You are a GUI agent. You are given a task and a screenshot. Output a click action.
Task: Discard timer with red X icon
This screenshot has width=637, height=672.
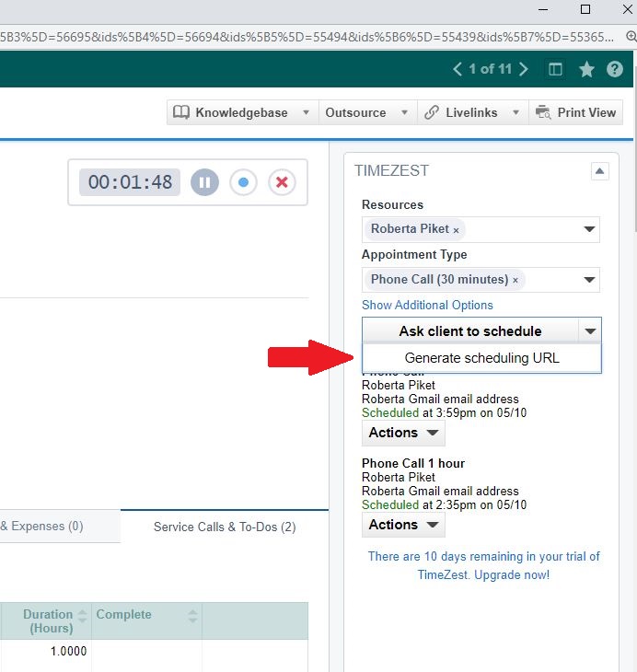pyautogui.click(x=282, y=182)
